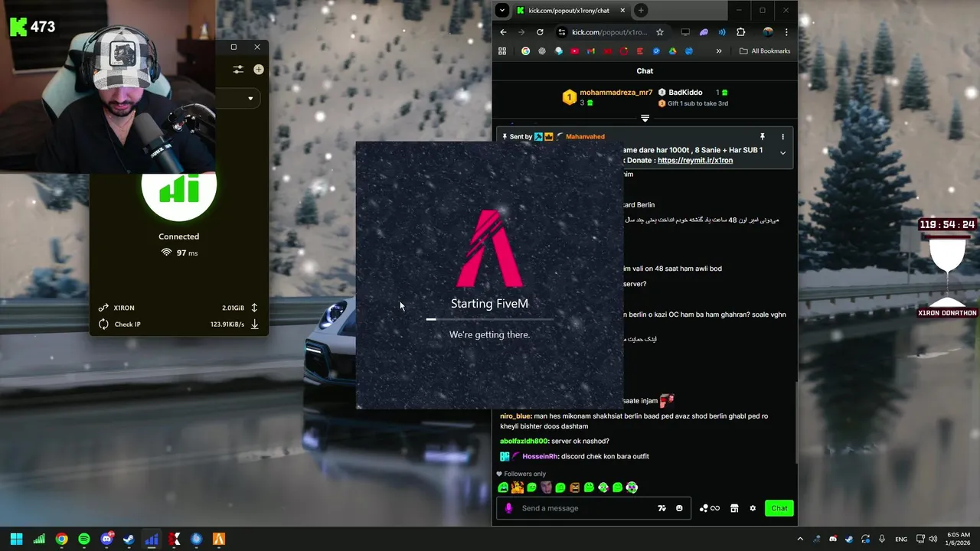Click the X1RON profile in the VPN app

[123, 308]
